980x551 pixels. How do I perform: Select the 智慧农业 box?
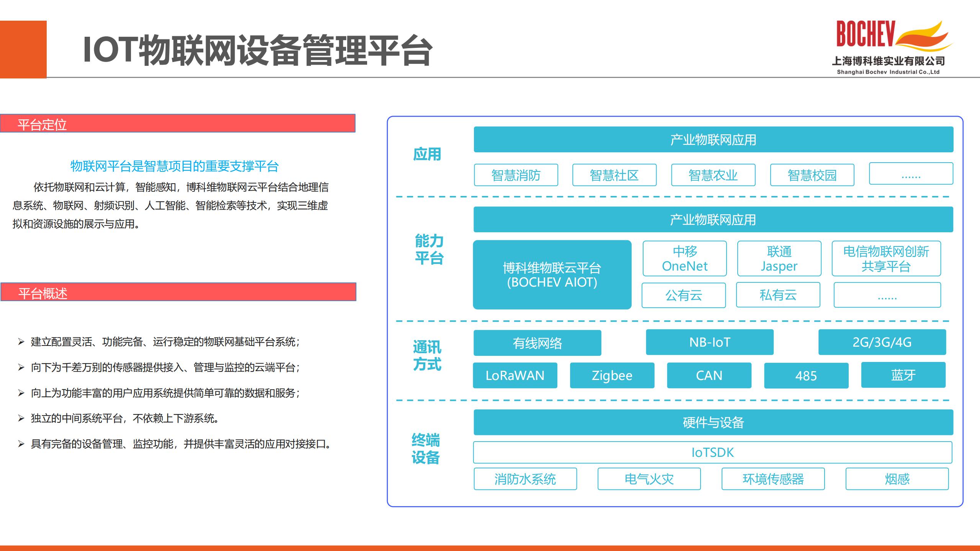pos(713,175)
